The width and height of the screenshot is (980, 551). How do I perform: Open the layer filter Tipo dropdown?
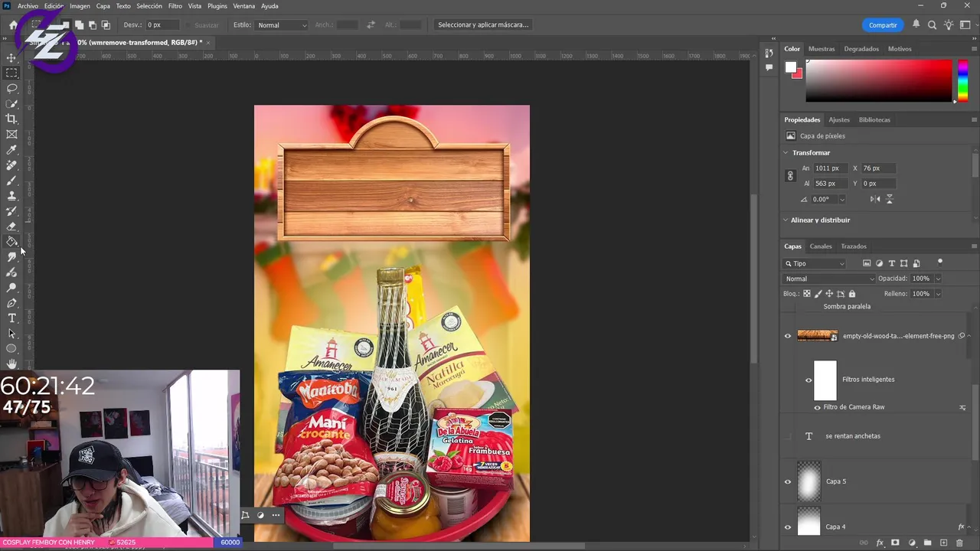click(x=815, y=263)
